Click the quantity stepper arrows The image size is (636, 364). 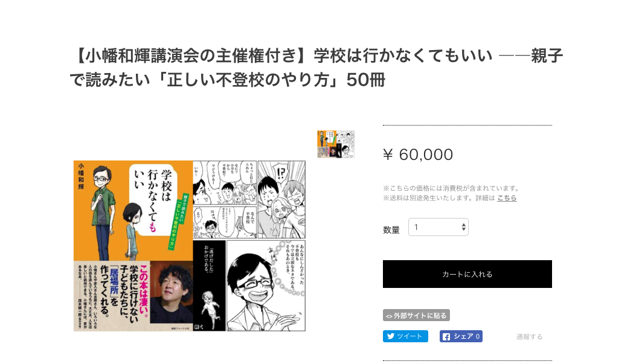tap(463, 227)
